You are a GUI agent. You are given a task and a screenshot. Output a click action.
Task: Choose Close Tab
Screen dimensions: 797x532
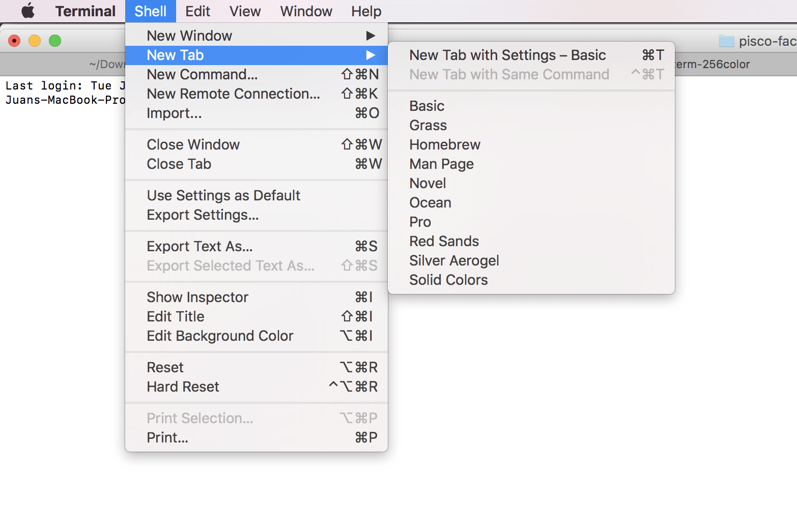click(257, 164)
